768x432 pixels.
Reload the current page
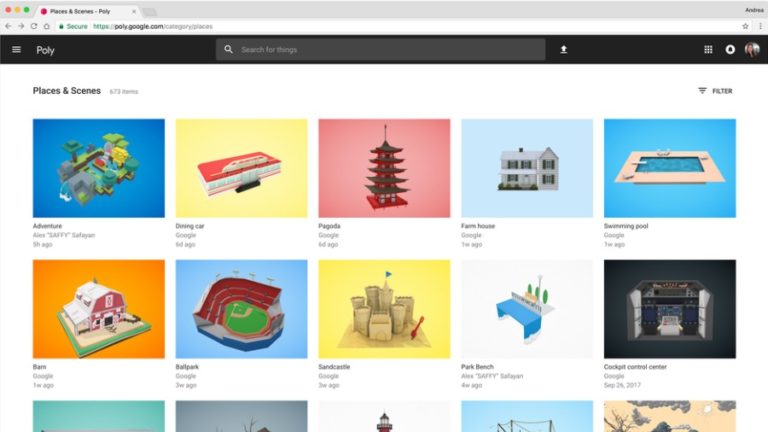pyautogui.click(x=34, y=26)
